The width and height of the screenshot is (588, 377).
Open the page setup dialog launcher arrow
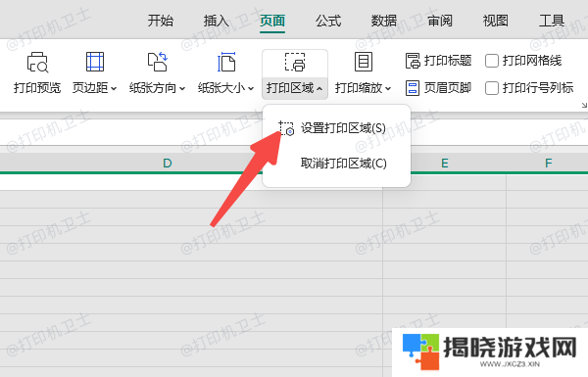click(x=584, y=106)
